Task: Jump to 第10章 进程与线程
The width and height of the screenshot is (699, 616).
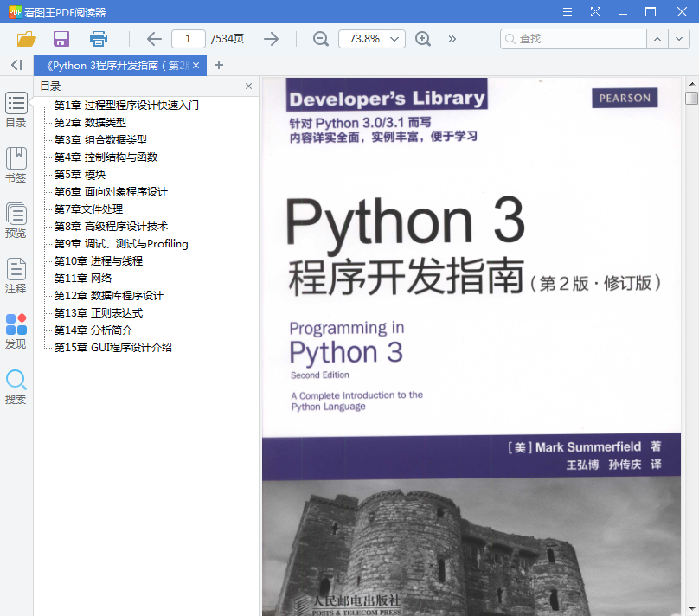Action: [x=99, y=261]
